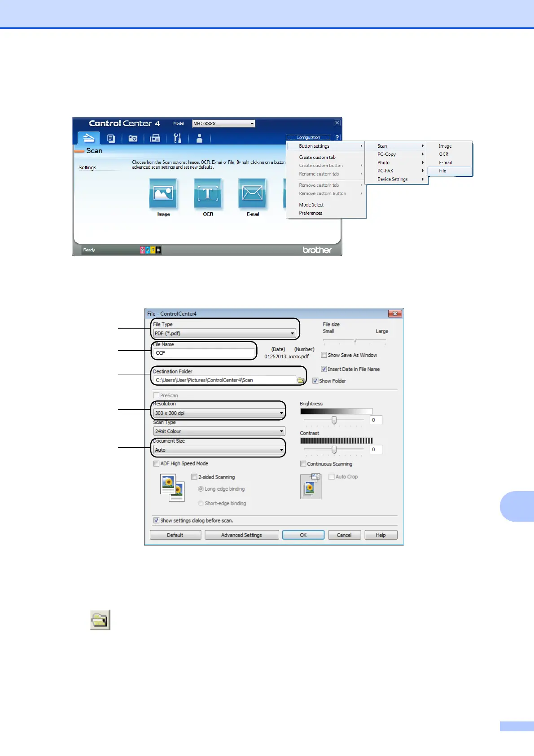Open Preferences from Configuration menu
The width and height of the screenshot is (534, 756).
[x=326, y=213]
